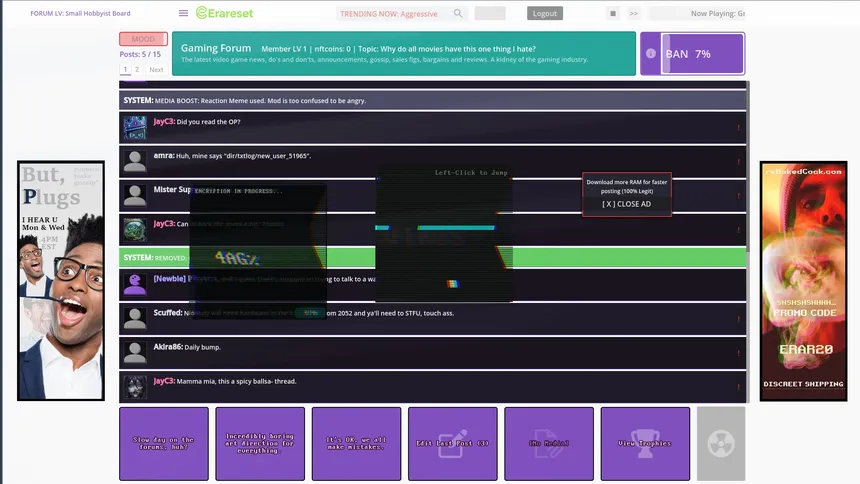This screenshot has height=484, width=860.
Task: Click Mister Sup's avatar
Action: pyautogui.click(x=135, y=195)
